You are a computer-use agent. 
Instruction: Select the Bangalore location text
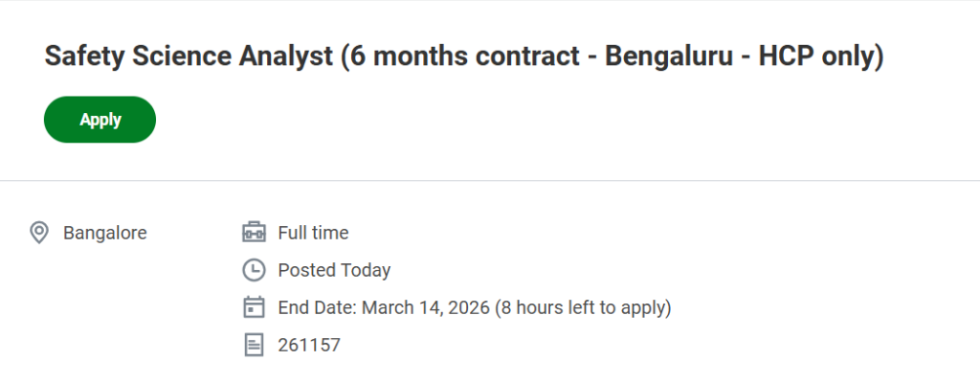[x=104, y=233]
